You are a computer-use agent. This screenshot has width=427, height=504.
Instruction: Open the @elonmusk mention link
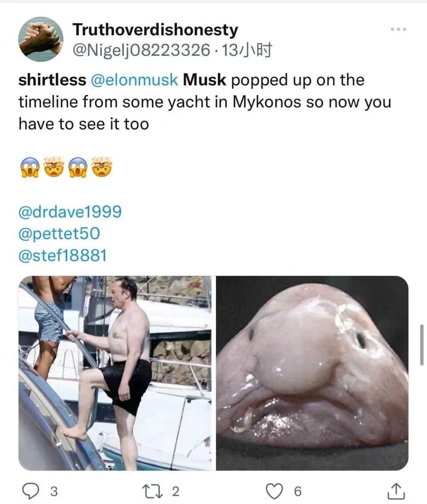click(x=134, y=80)
